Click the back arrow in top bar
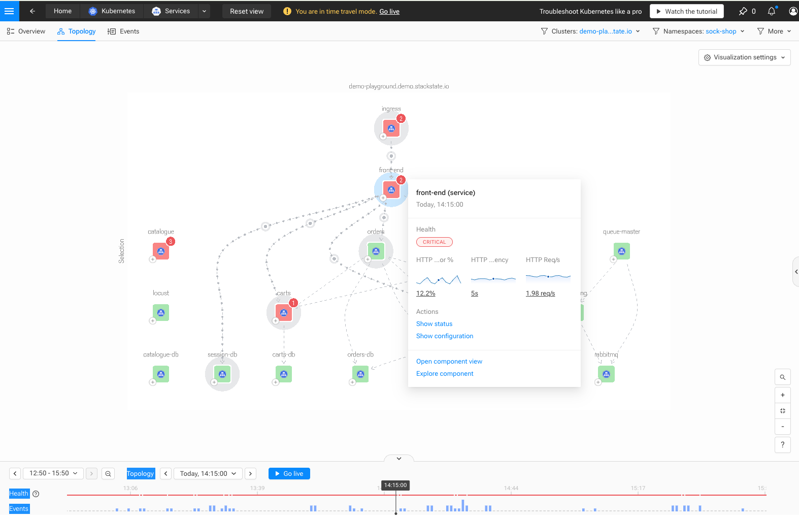Image resolution: width=799 pixels, height=519 pixels. [32, 11]
